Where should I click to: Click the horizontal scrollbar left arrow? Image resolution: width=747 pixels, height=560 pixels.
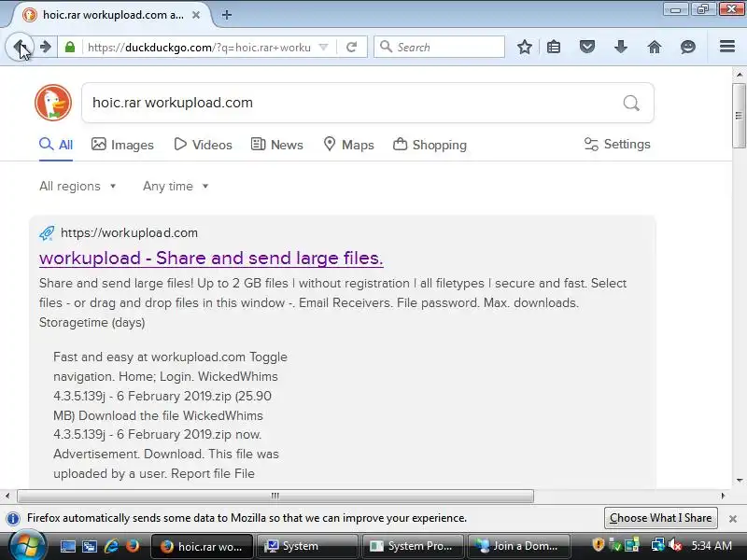click(x=7, y=496)
